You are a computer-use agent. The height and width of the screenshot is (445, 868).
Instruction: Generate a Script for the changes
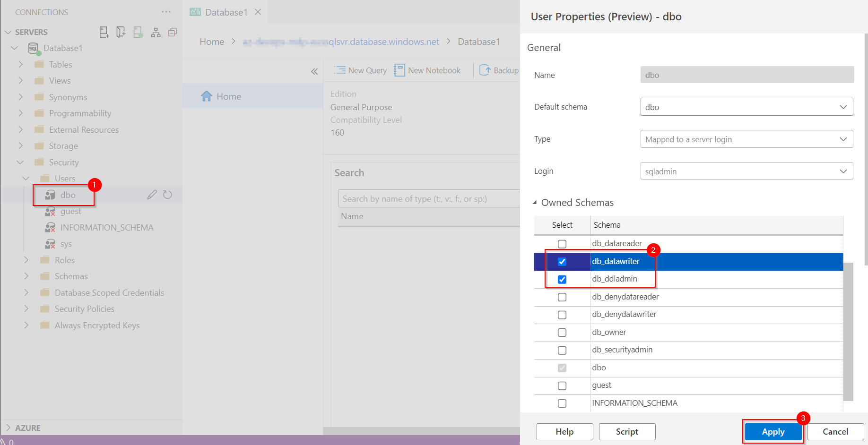pos(627,431)
